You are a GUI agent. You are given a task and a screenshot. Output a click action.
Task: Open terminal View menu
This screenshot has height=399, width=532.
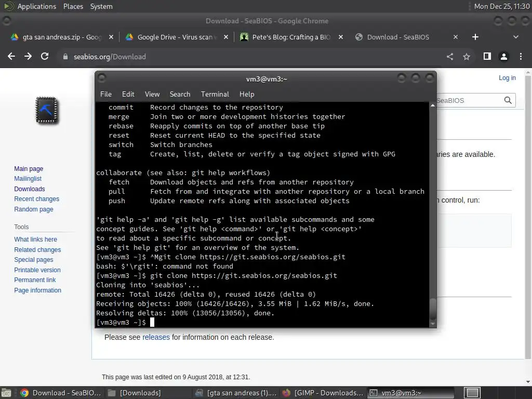(152, 94)
